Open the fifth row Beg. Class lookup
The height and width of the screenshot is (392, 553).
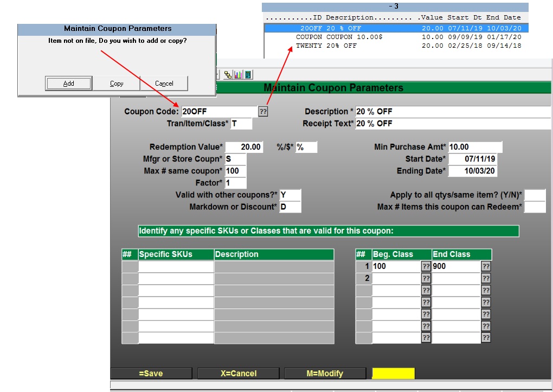[426, 314]
